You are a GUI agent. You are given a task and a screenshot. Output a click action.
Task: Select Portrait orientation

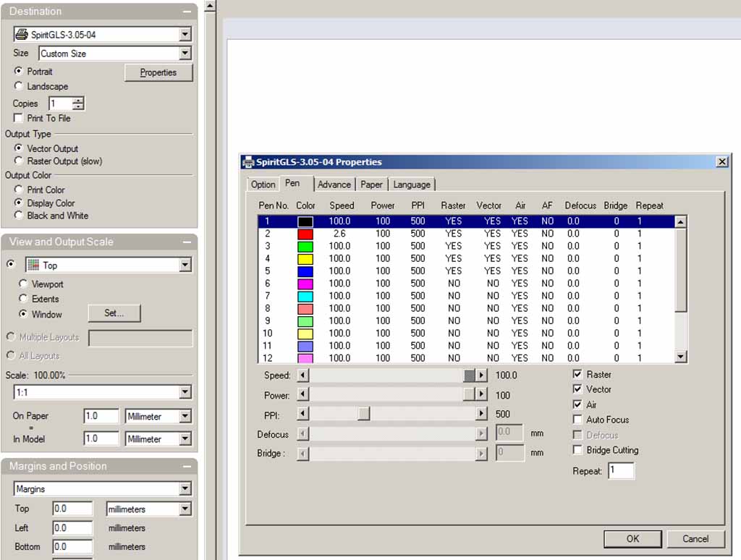coord(18,71)
